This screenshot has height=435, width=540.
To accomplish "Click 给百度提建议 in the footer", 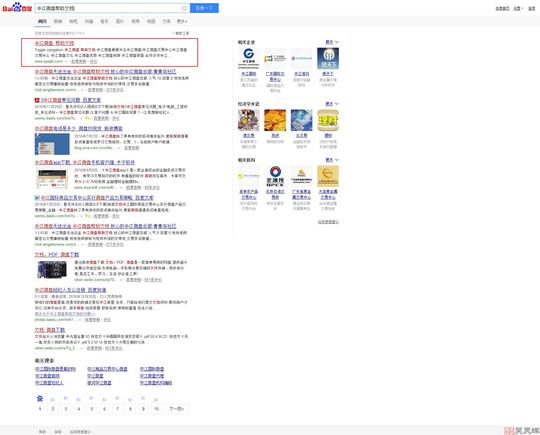I will click(x=80, y=432).
